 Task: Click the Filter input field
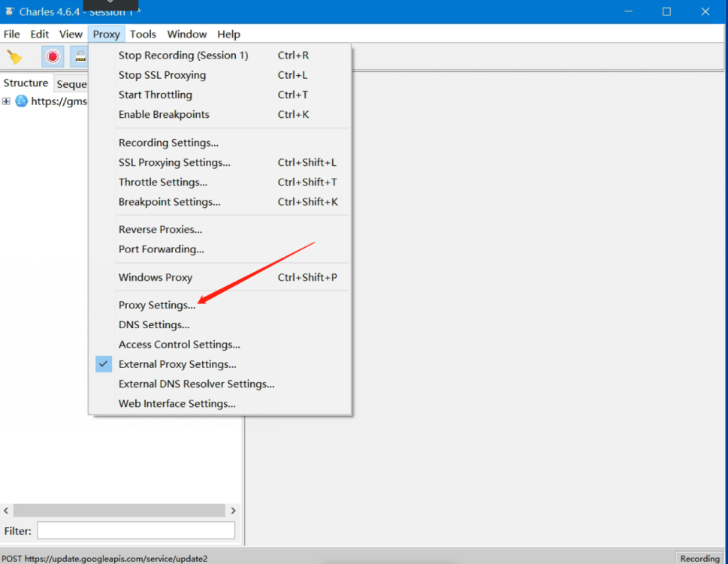pyautogui.click(x=136, y=530)
